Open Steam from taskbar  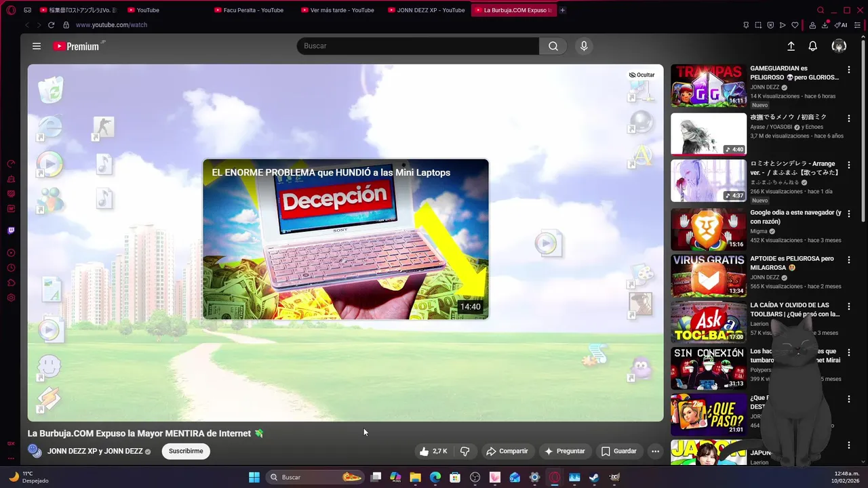pos(594,477)
